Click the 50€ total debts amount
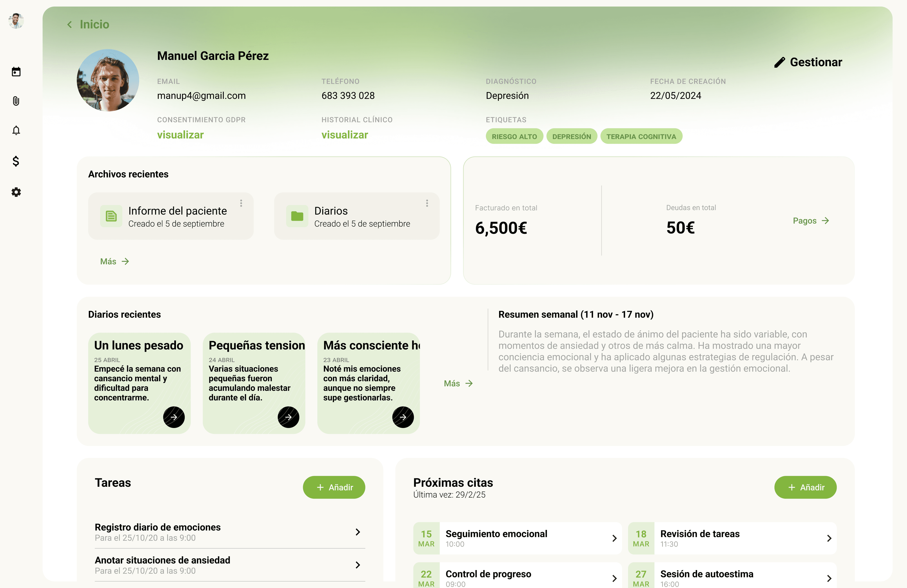 click(x=681, y=228)
